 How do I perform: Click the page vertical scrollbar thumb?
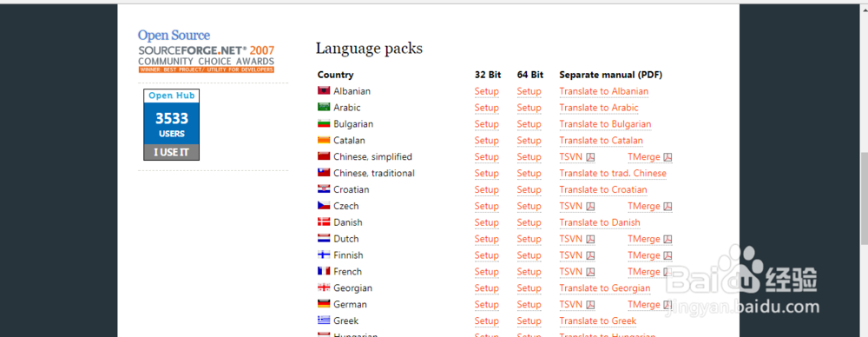[865, 197]
